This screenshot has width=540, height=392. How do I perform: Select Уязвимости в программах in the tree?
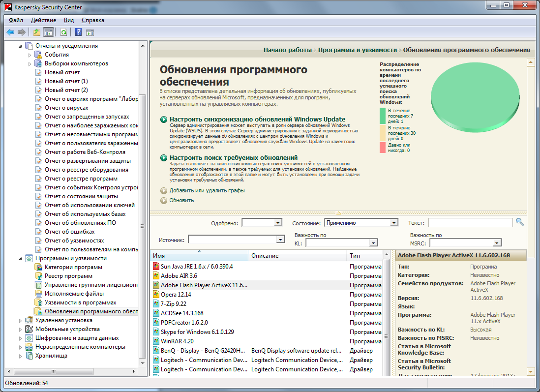[x=80, y=302]
